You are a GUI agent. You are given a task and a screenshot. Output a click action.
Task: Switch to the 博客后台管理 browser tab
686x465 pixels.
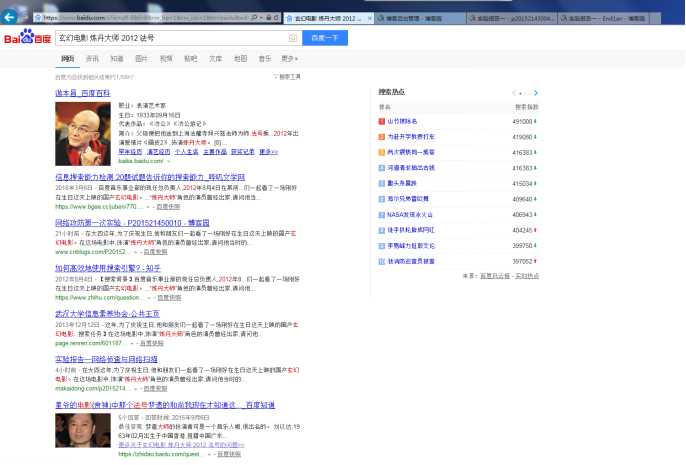[x=421, y=18]
